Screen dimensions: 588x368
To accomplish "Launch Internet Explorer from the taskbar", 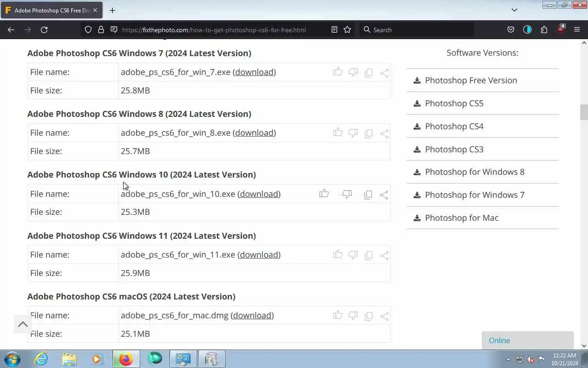I will [41, 359].
